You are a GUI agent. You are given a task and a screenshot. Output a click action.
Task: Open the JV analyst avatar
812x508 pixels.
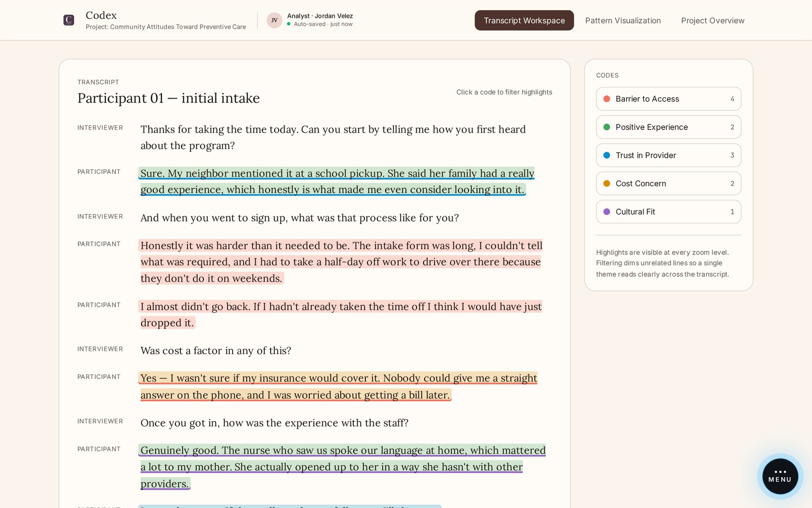click(274, 20)
